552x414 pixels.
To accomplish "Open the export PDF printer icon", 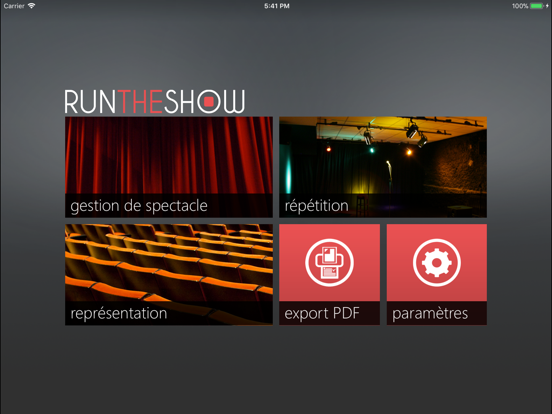I will (x=329, y=263).
